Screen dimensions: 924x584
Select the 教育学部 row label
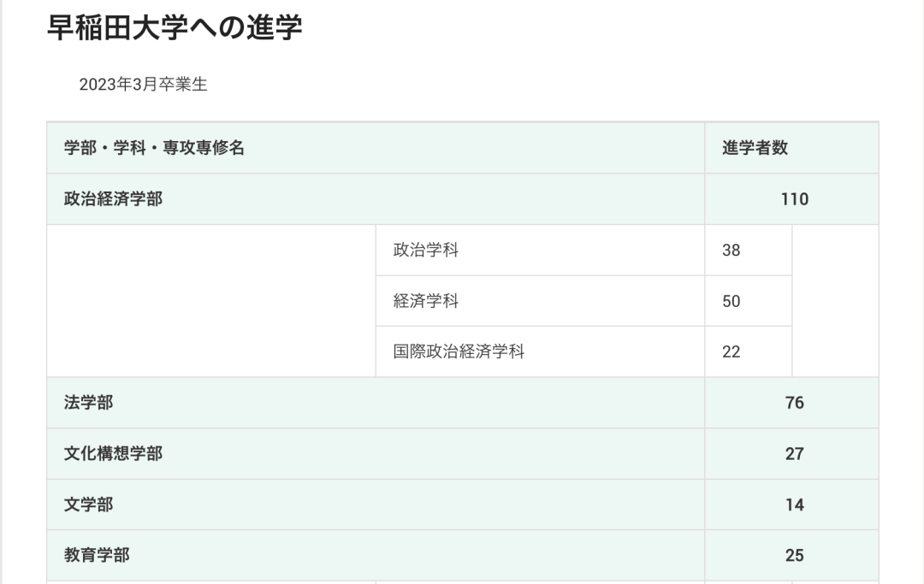[98, 555]
